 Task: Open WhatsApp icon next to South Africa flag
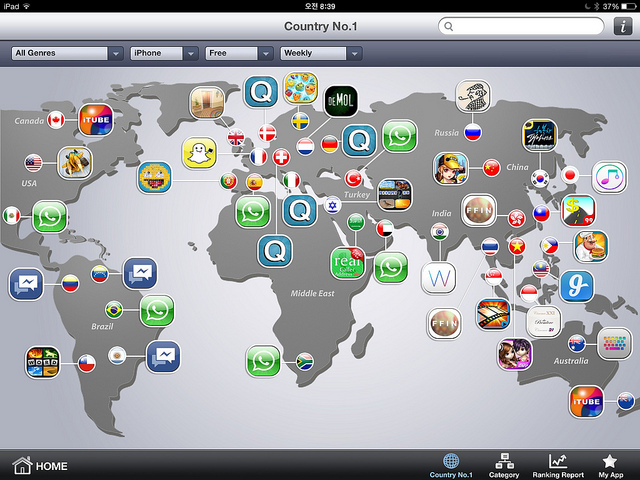[264, 361]
